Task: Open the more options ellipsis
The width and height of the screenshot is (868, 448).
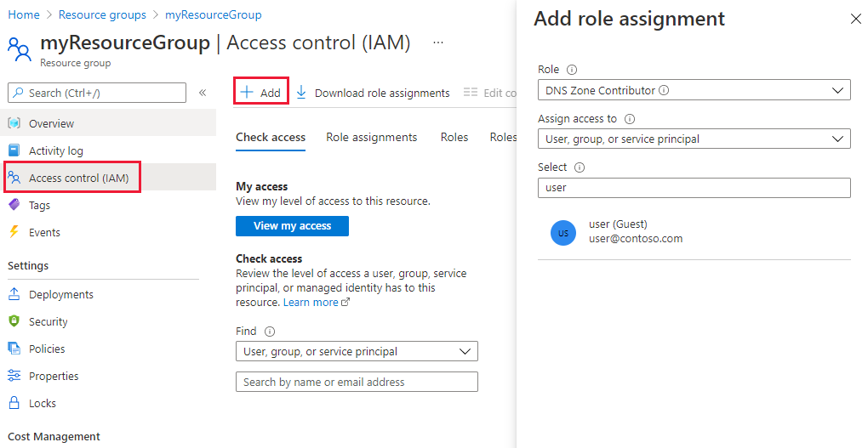Action: click(437, 42)
